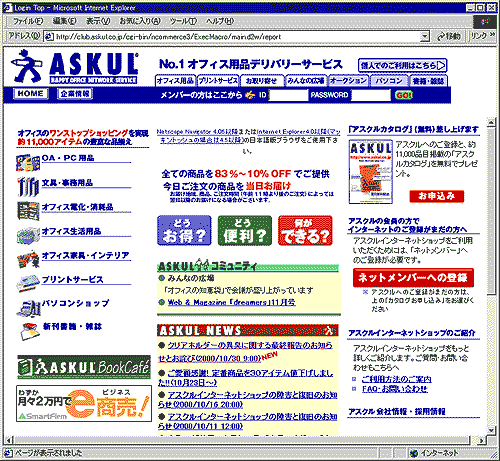Image resolution: width=500 pixels, height=461 pixels.
Task: Click the 企業情報 button
Action: (x=75, y=94)
